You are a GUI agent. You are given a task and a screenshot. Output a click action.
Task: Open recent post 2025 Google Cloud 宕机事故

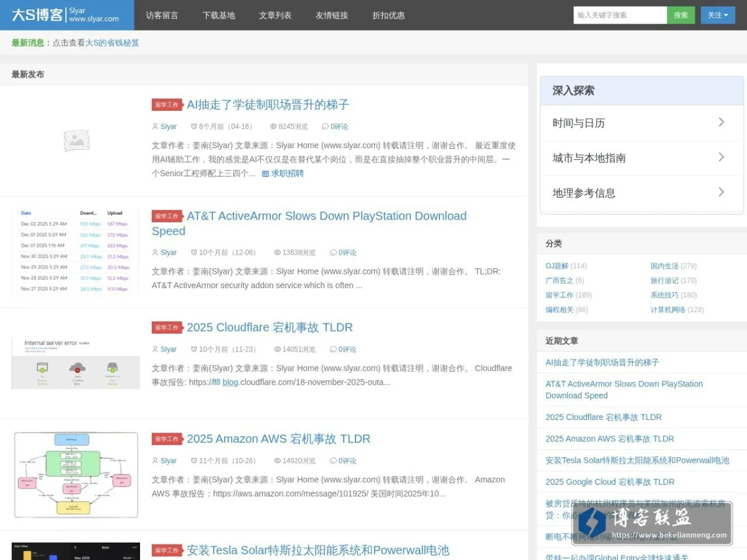610,482
